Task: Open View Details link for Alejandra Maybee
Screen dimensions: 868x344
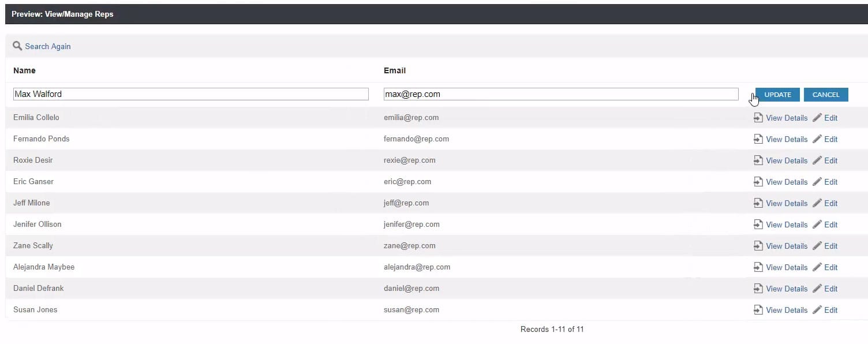Action: (x=787, y=267)
